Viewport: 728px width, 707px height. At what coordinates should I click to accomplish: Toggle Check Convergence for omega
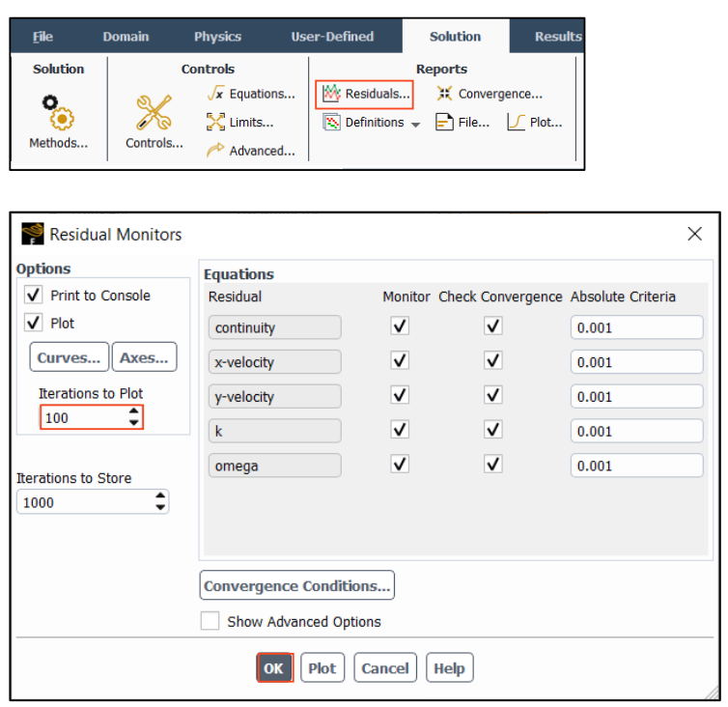(493, 465)
